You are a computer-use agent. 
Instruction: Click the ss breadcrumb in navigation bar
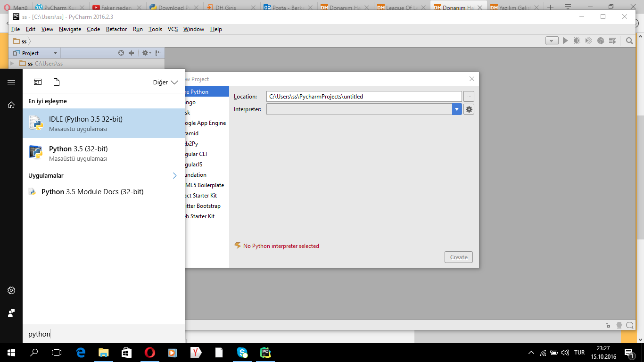pyautogui.click(x=20, y=41)
